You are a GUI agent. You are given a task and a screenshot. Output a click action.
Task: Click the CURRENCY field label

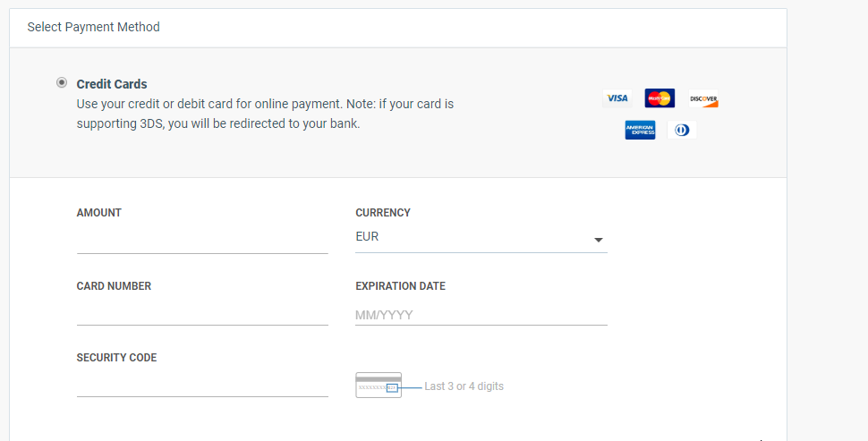[x=383, y=213]
